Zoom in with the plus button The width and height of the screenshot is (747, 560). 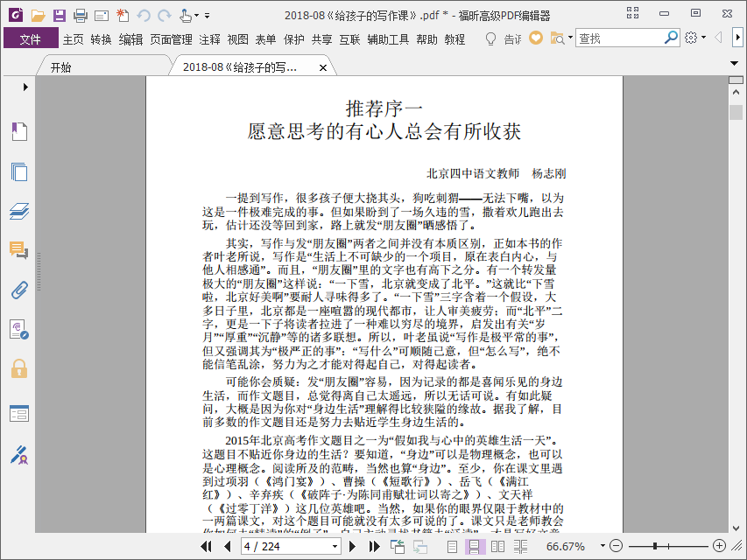(x=719, y=546)
